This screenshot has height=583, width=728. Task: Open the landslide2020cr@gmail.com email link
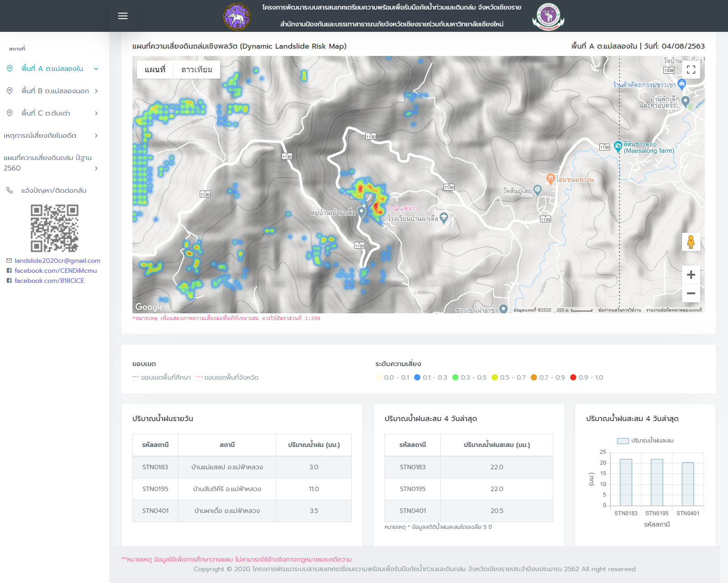tap(57, 261)
